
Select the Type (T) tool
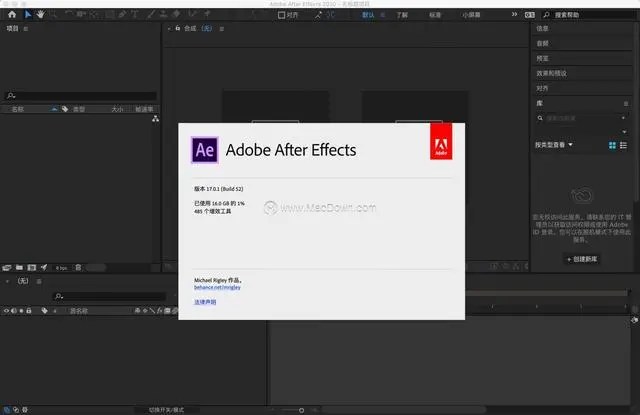point(135,15)
